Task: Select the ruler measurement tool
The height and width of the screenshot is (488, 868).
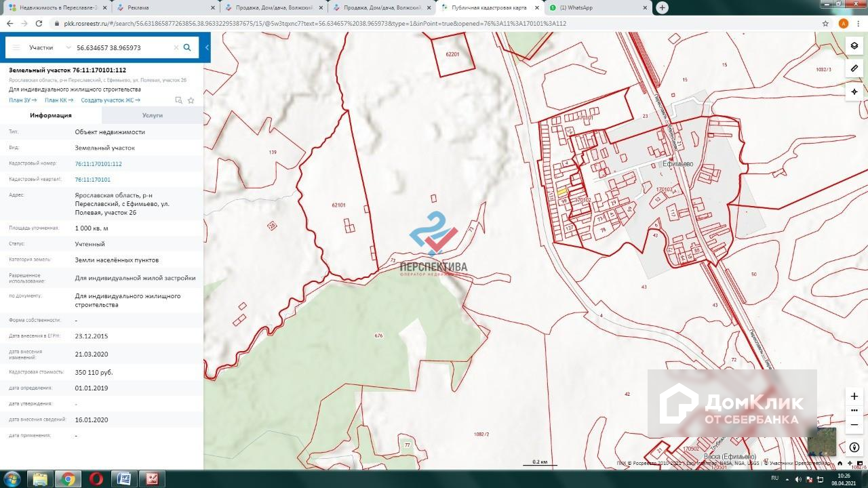Action: click(x=854, y=68)
